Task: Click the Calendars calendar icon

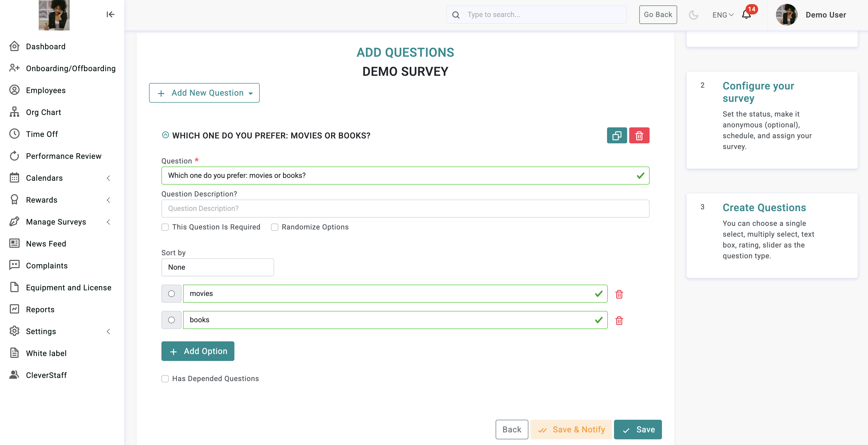Action: [14, 178]
